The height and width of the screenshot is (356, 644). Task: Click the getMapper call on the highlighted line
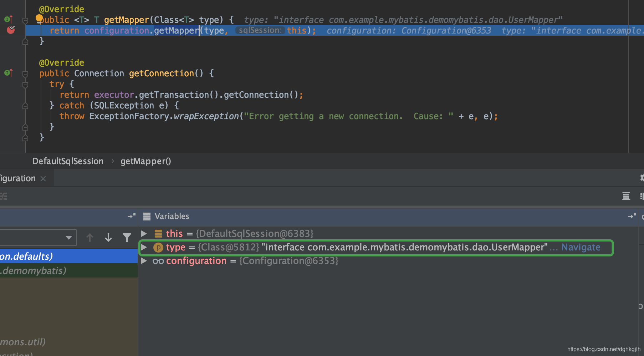tap(177, 30)
